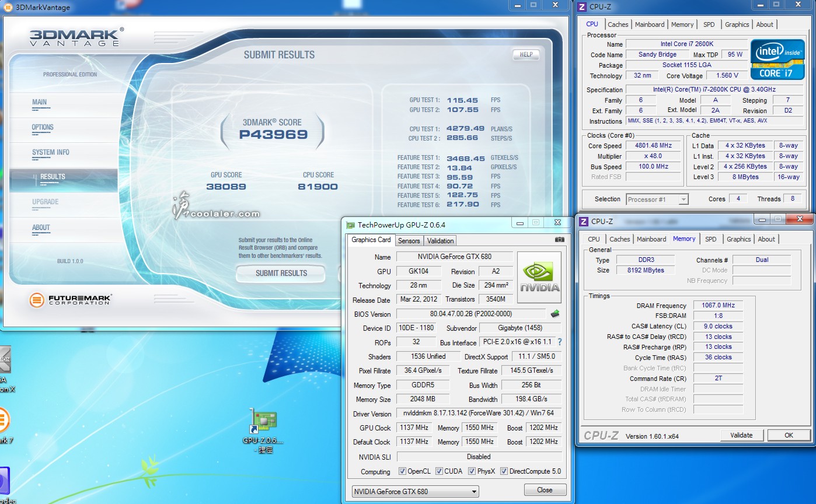Open CPU tab in lower CPU-Z window
The image size is (816, 504).
pyautogui.click(x=594, y=239)
